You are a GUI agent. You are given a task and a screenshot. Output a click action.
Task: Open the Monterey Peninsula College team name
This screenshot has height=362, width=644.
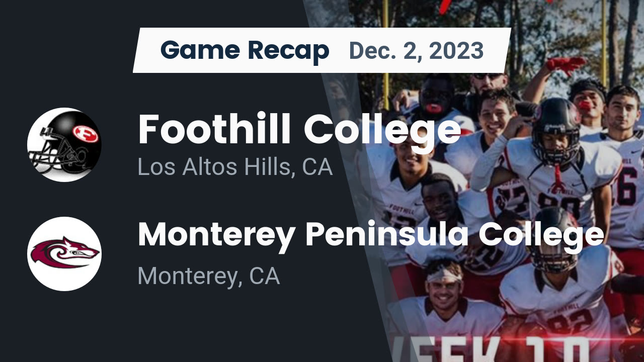click(x=371, y=234)
